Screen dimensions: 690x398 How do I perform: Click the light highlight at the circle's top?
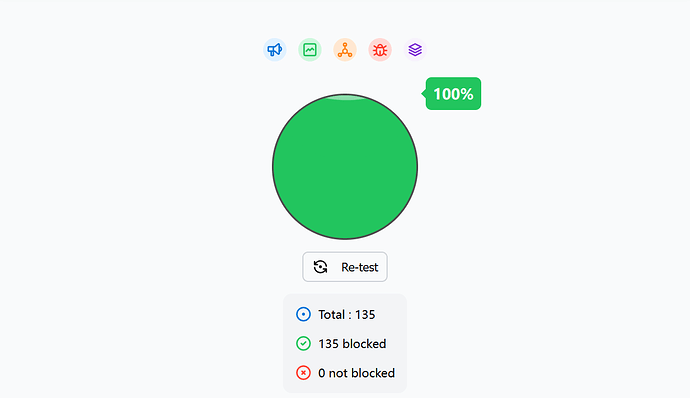(x=346, y=97)
